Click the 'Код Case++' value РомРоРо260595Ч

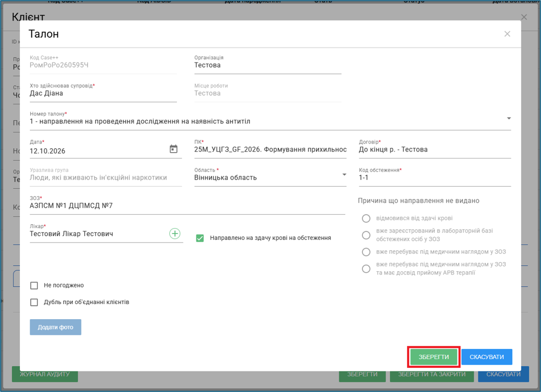click(59, 65)
